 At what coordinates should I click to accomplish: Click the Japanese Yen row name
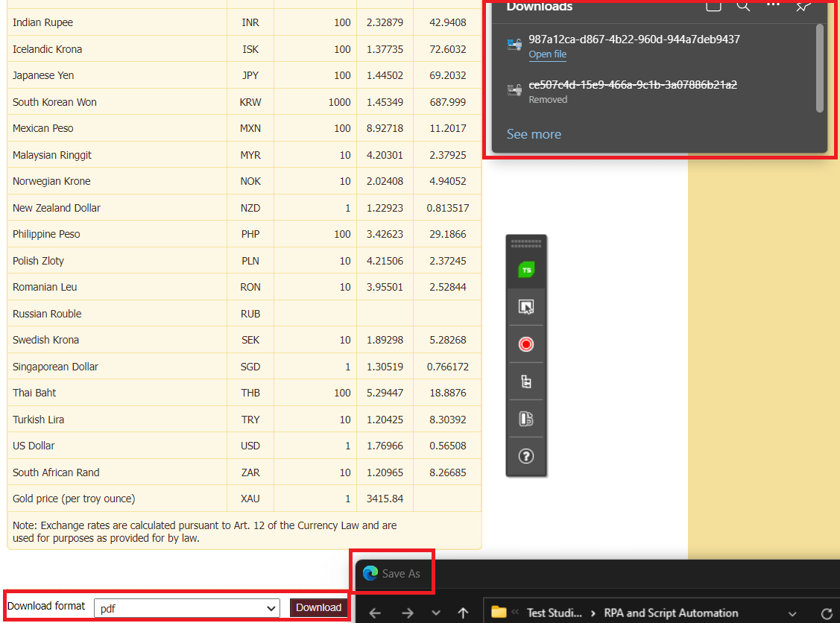click(43, 75)
